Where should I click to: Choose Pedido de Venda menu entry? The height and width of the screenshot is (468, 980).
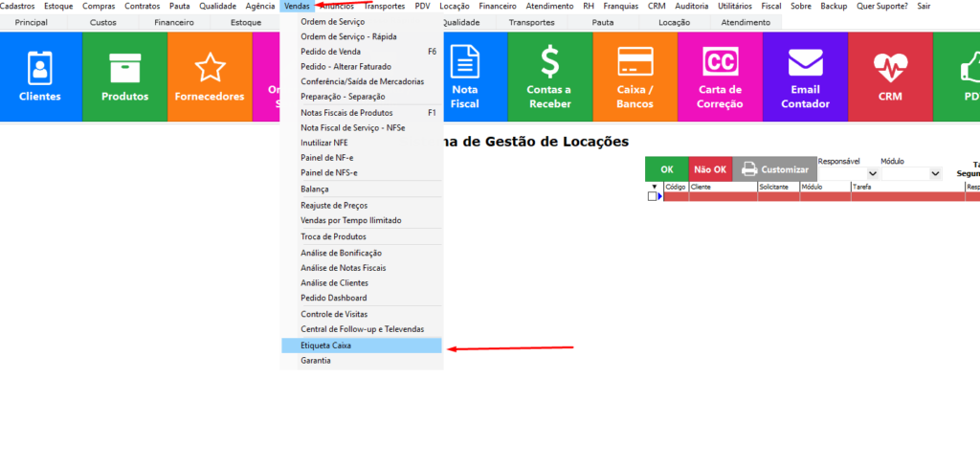(328, 52)
